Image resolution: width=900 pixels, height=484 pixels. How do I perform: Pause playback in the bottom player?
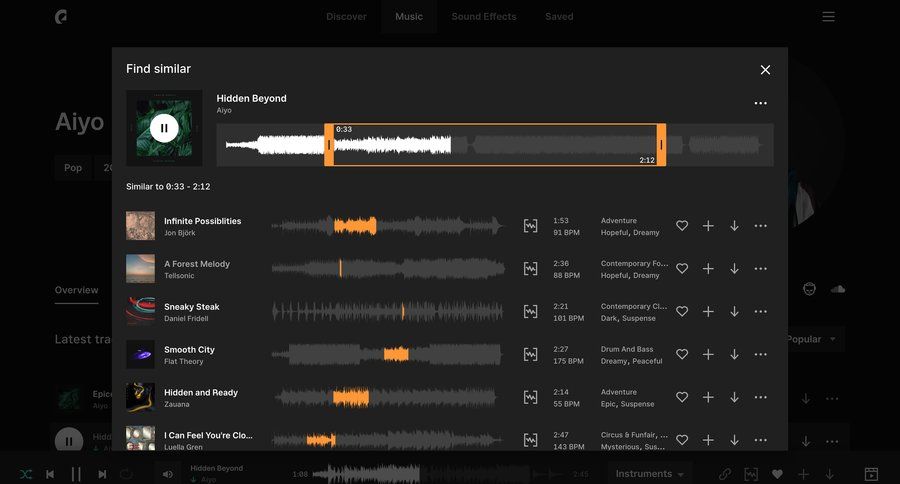[76, 474]
